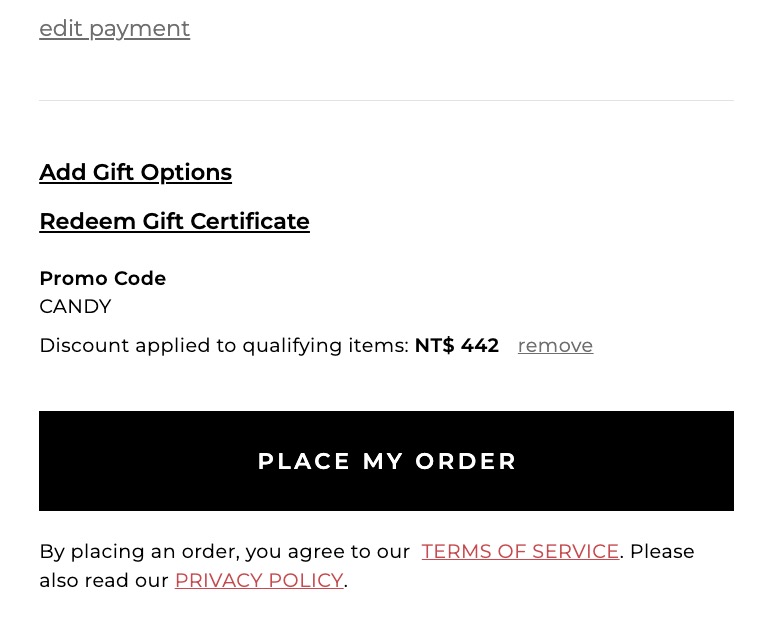Click the word 'Options' in Add Gift Options

pos(186,173)
